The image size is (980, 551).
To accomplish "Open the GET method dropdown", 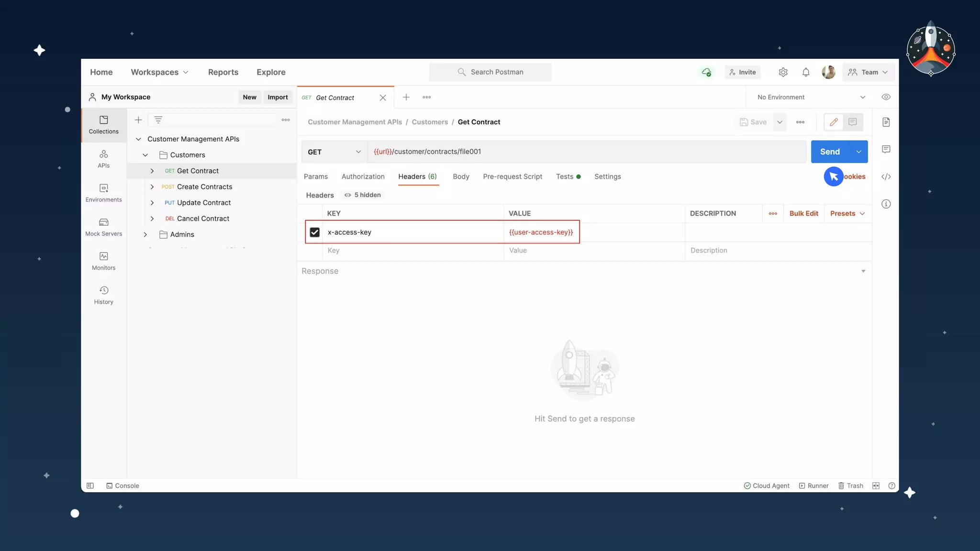I will [x=334, y=152].
